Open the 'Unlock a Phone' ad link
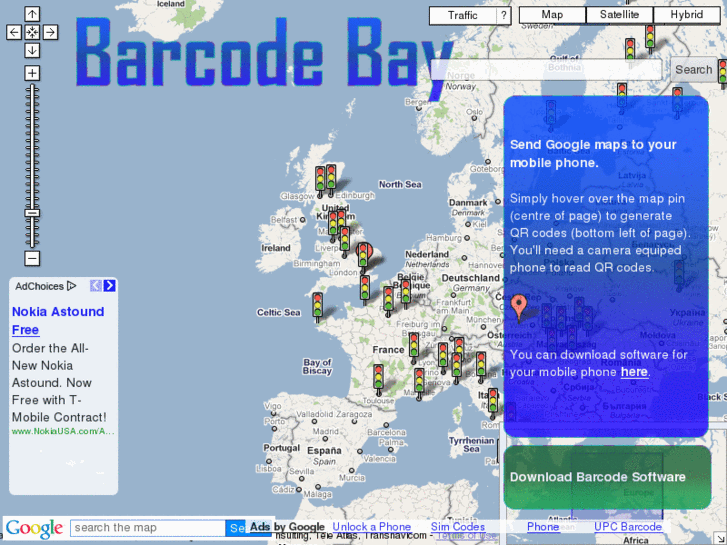The height and width of the screenshot is (545, 727). (x=372, y=527)
